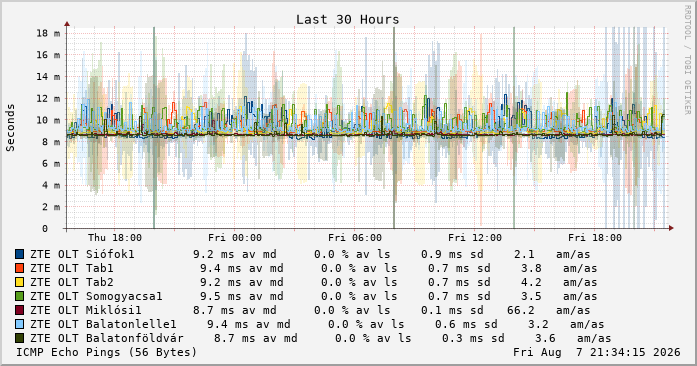The height and width of the screenshot is (366, 697).
Task: Click the dark red Miklósi1 legend swatch
Action: tap(20, 310)
